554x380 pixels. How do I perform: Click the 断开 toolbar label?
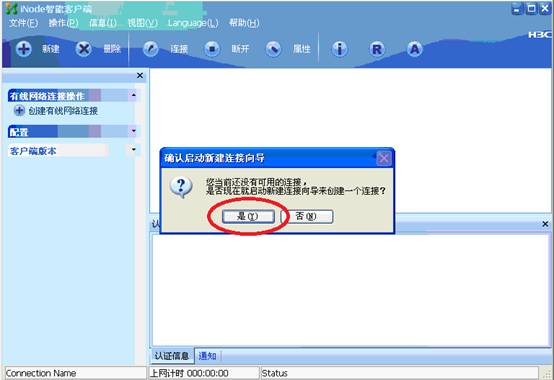pyautogui.click(x=240, y=49)
